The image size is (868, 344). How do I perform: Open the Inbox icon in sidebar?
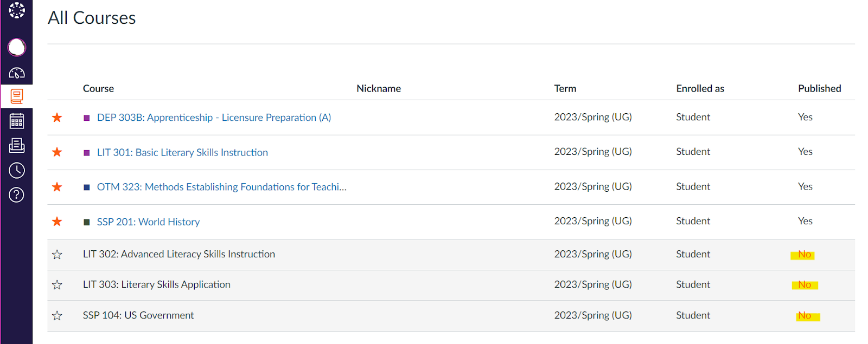(16, 145)
